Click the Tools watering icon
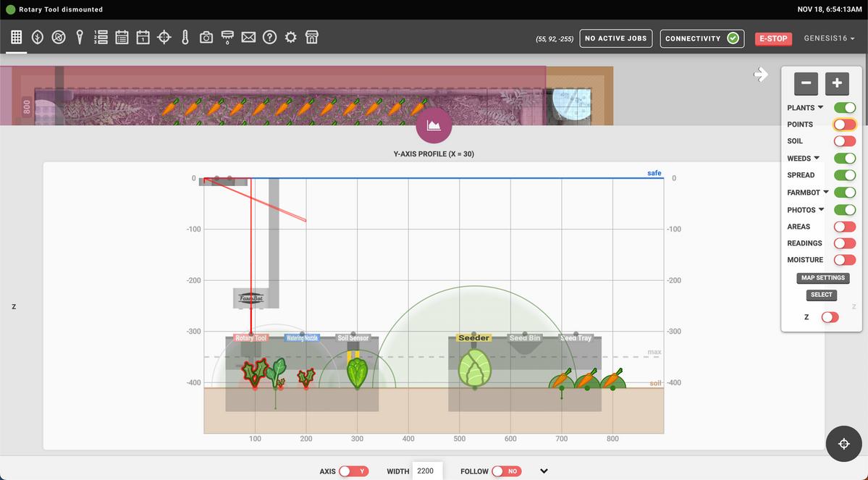 227,36
